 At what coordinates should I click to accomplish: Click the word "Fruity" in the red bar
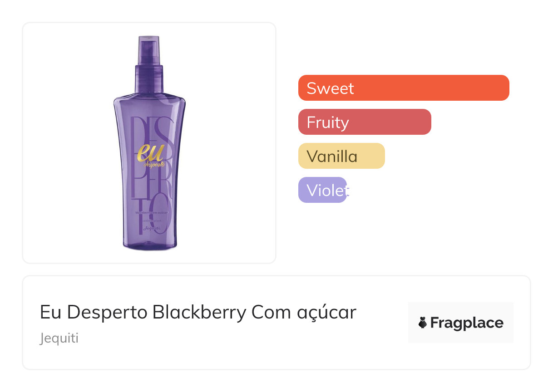tap(327, 122)
